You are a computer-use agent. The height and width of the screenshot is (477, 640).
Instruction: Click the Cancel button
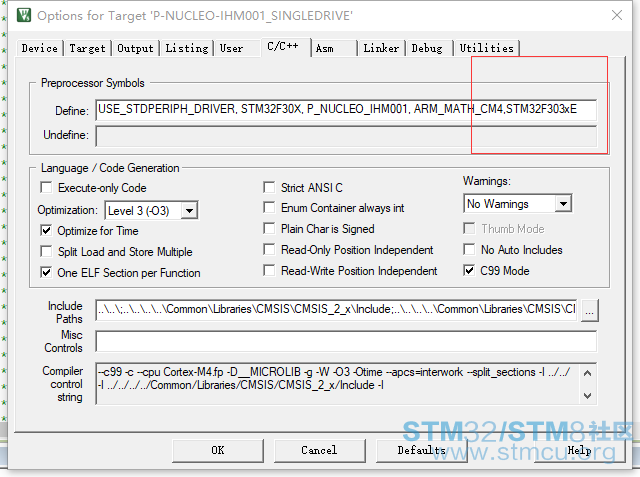pos(320,450)
